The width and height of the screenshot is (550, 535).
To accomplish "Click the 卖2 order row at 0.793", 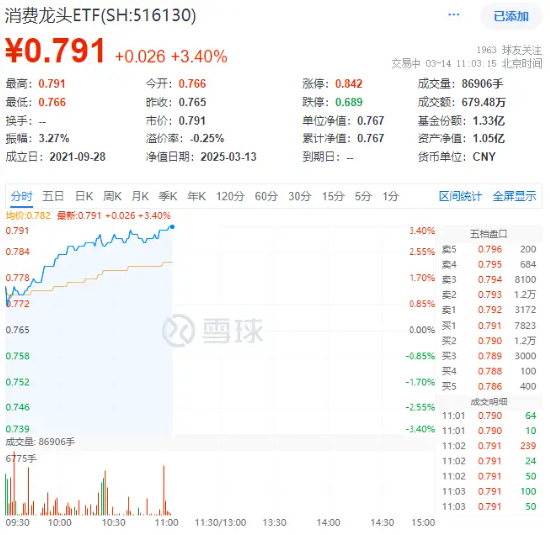I will click(x=489, y=295).
